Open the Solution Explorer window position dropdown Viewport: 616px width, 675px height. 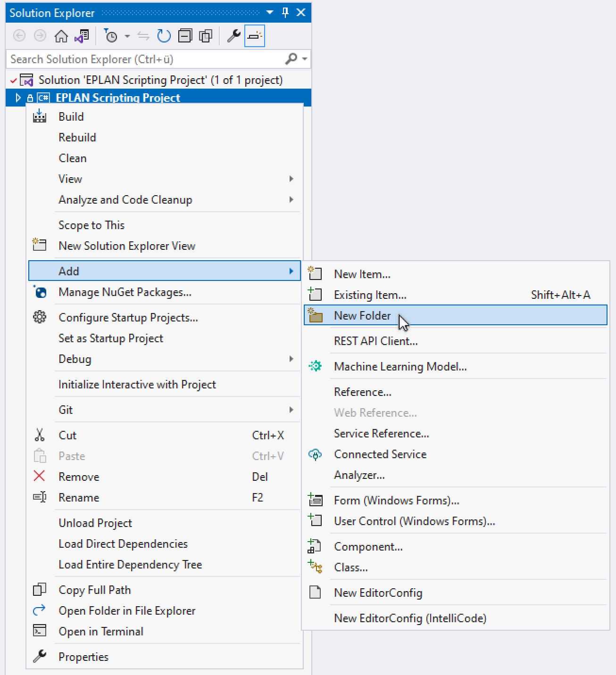[x=270, y=13]
